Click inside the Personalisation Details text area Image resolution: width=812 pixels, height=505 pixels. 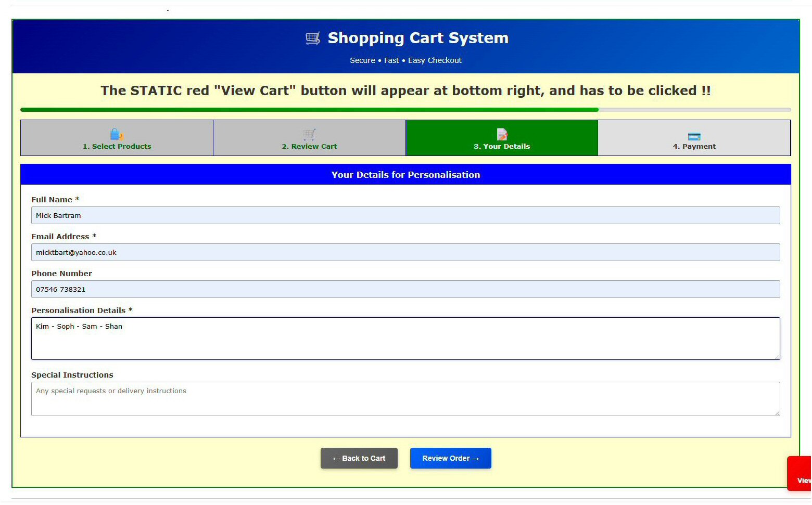(x=405, y=339)
